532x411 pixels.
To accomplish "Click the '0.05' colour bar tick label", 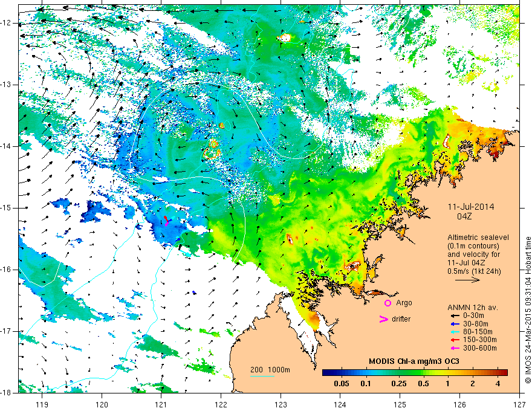I will point(342,384).
